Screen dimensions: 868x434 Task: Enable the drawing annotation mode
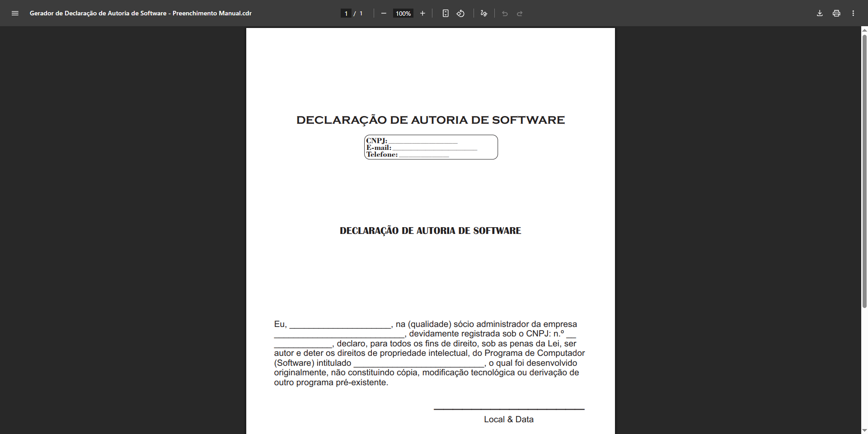pyautogui.click(x=483, y=14)
